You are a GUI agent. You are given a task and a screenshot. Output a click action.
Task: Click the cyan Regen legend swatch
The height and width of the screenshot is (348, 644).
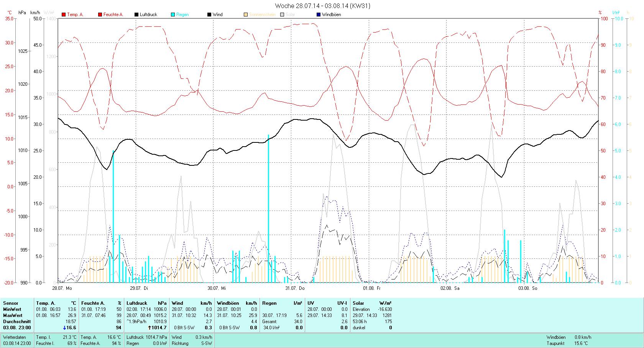(x=173, y=15)
